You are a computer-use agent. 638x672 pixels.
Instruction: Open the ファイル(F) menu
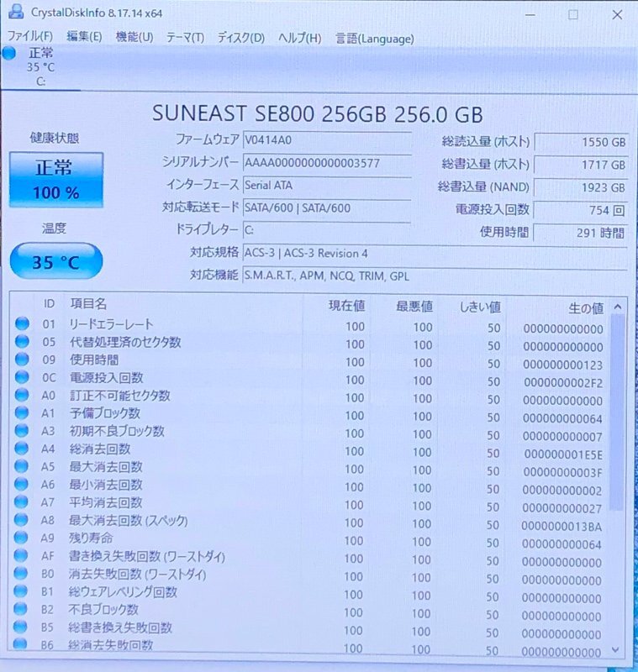tap(30, 36)
